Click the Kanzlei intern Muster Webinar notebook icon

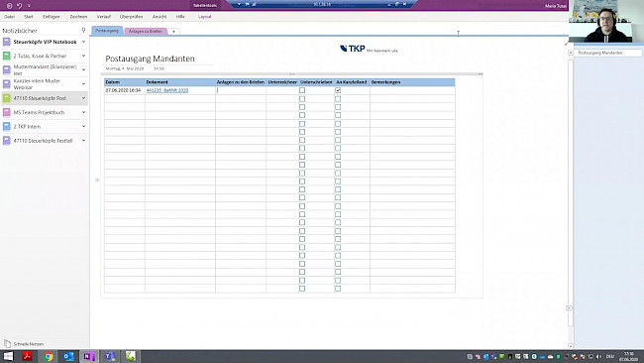pos(7,84)
